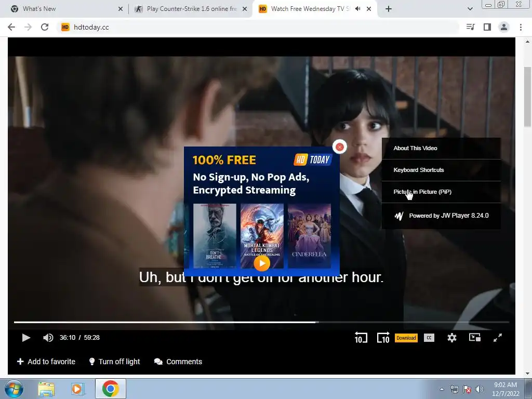532x399 pixels.
Task: Rewind video 10 seconds
Action: point(361,338)
